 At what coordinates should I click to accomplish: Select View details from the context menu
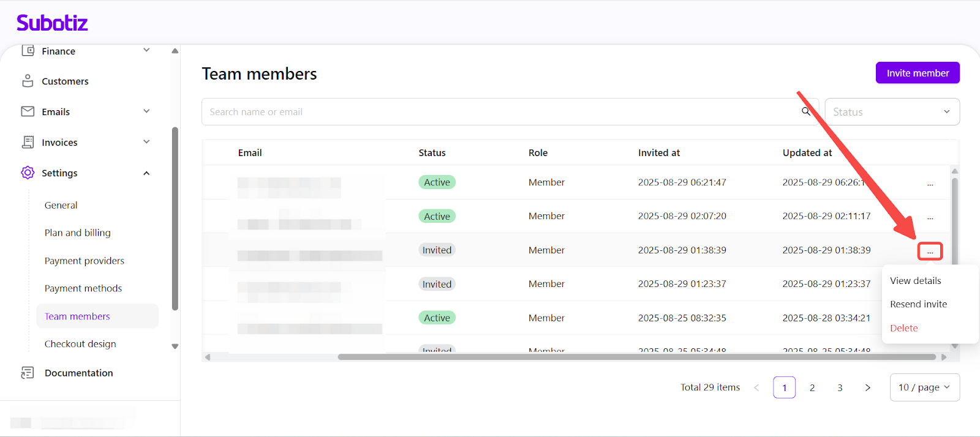click(915, 281)
